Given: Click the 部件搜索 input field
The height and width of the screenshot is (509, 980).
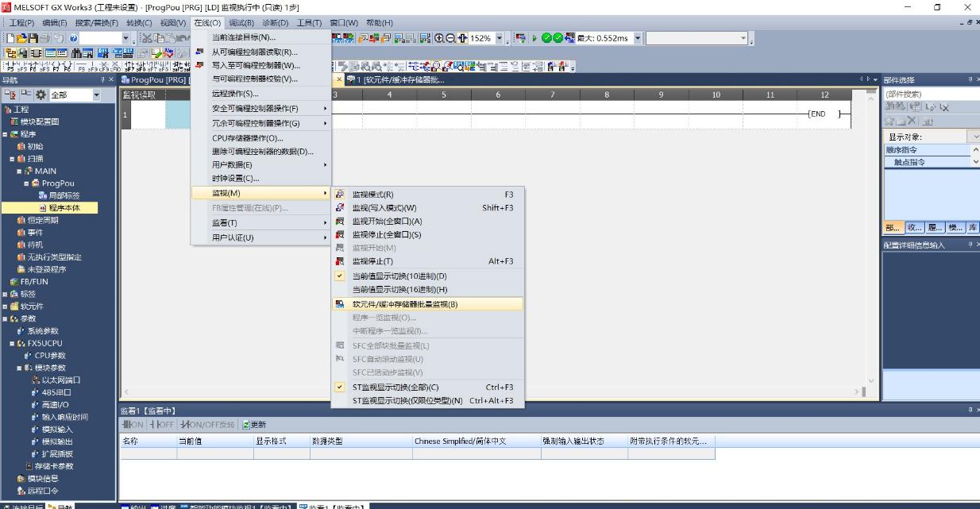Looking at the screenshot, I should (931, 94).
